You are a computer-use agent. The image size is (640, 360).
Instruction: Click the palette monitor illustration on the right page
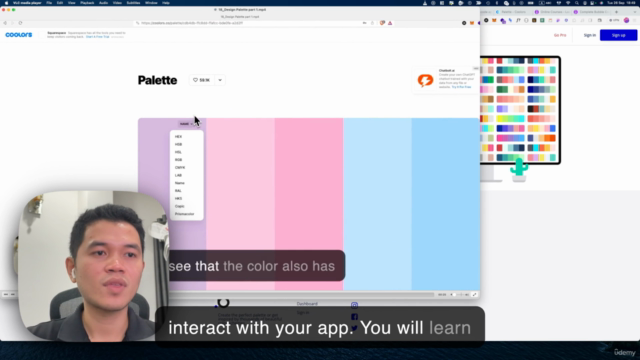(x=520, y=118)
